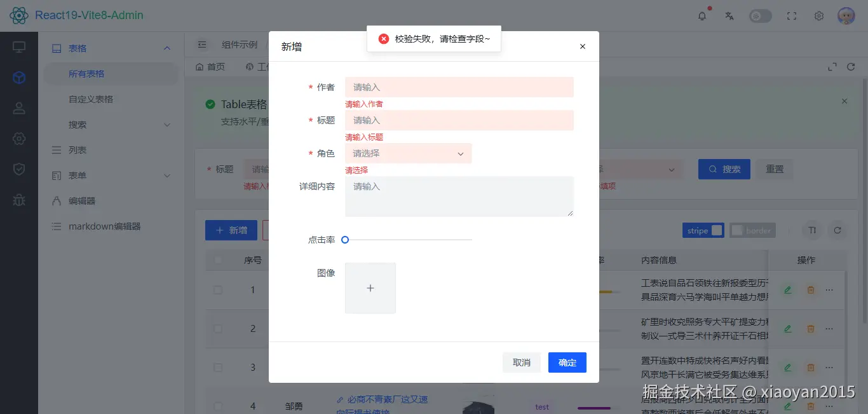Screen dimensions: 868x414
Task: Check the checkbox for row 2
Action: click(x=218, y=329)
